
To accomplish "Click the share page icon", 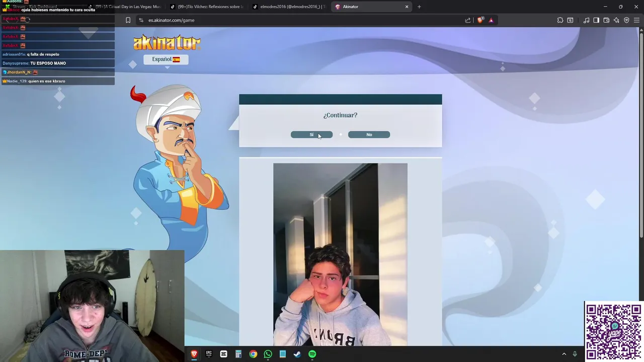I will tap(468, 20).
